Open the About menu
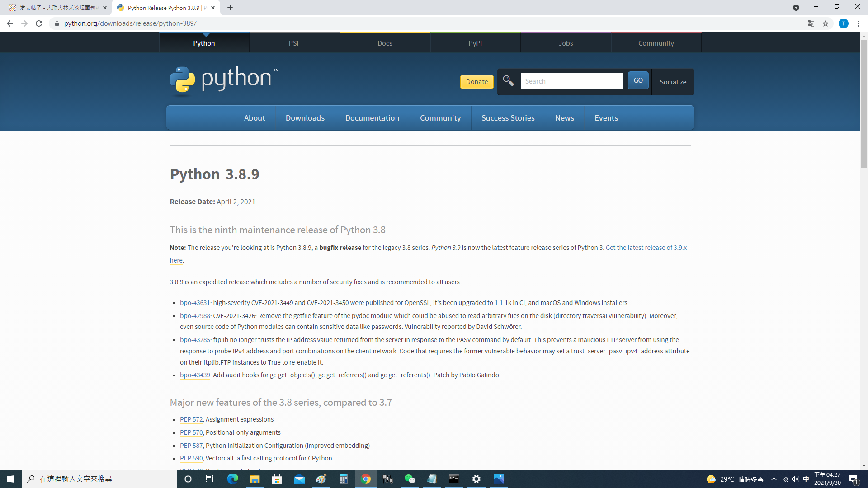The image size is (868, 488). click(255, 118)
